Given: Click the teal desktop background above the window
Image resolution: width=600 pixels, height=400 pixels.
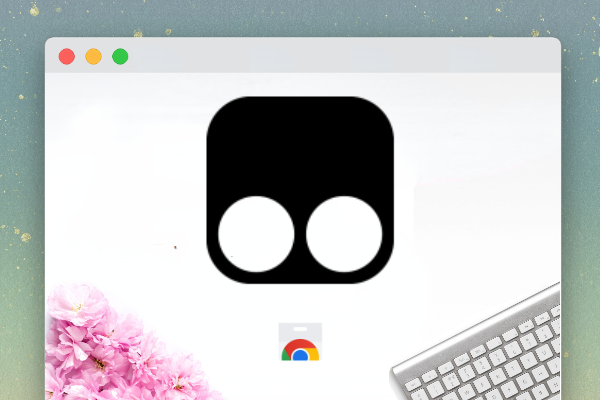Looking at the screenshot, I should [x=300, y=18].
